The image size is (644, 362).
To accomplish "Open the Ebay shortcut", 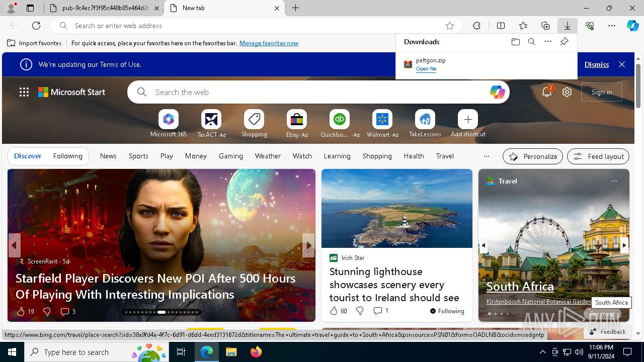I will coord(297,124).
